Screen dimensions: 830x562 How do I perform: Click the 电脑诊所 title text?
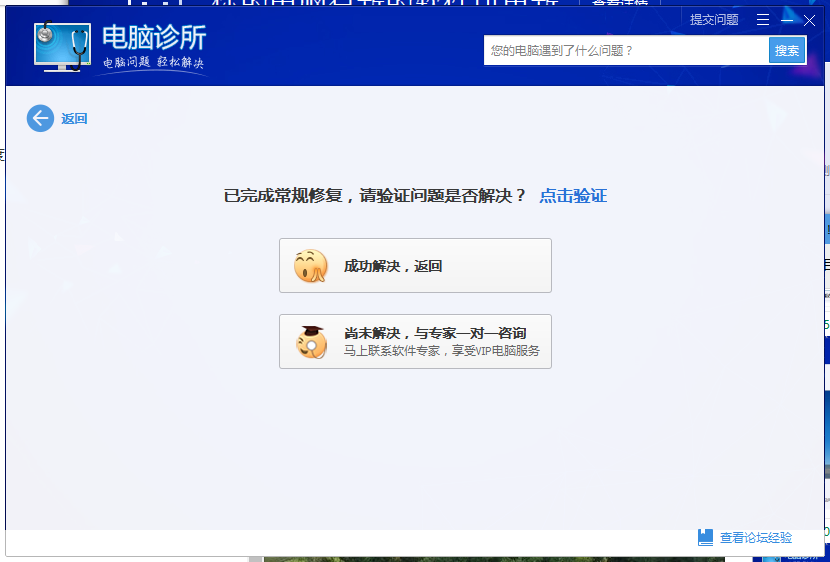click(154, 37)
